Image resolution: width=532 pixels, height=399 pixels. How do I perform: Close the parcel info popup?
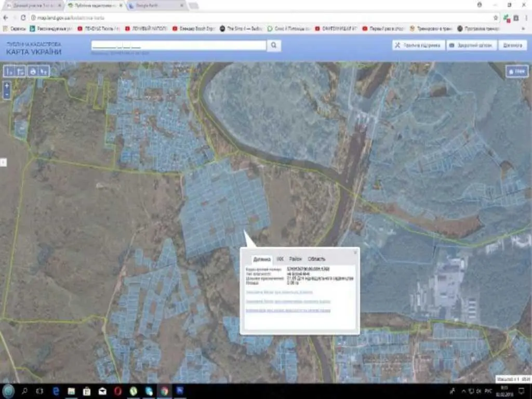coord(355,252)
